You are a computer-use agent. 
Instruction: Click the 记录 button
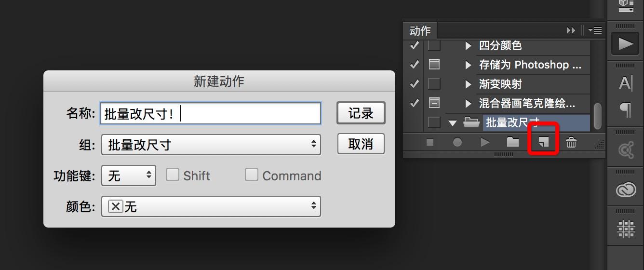361,113
